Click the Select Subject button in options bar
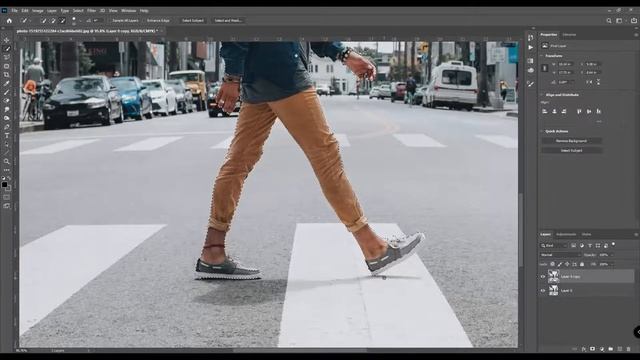Screen dimensions: 640x360 (x=193, y=20)
